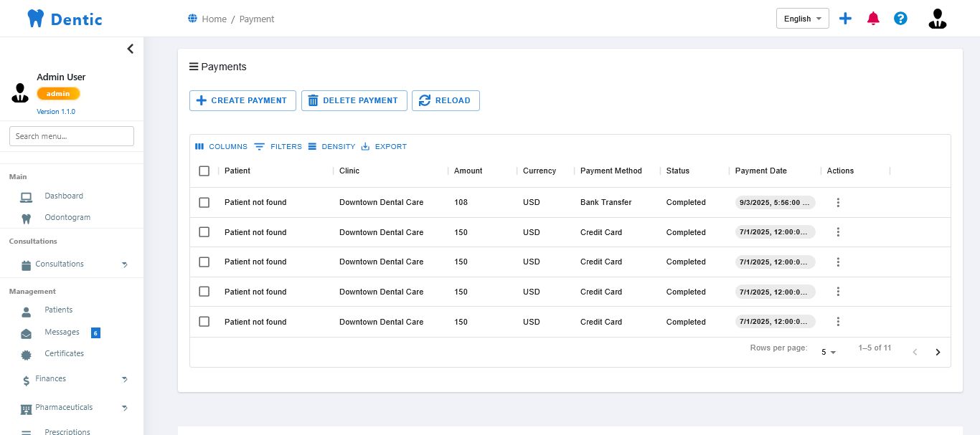This screenshot has height=435, width=980.
Task: Open the English language dropdown
Action: [802, 19]
